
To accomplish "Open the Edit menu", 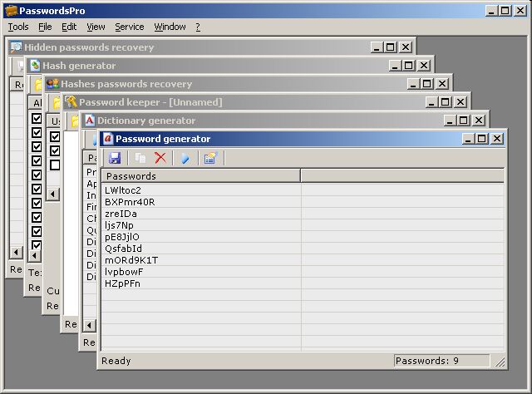I will tap(69, 27).
